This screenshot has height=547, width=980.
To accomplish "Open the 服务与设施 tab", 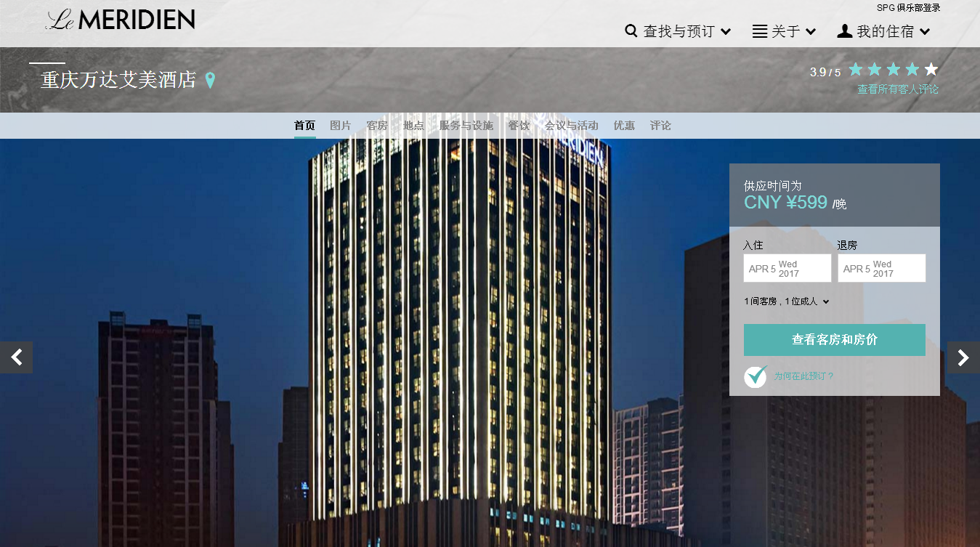I will (x=466, y=126).
